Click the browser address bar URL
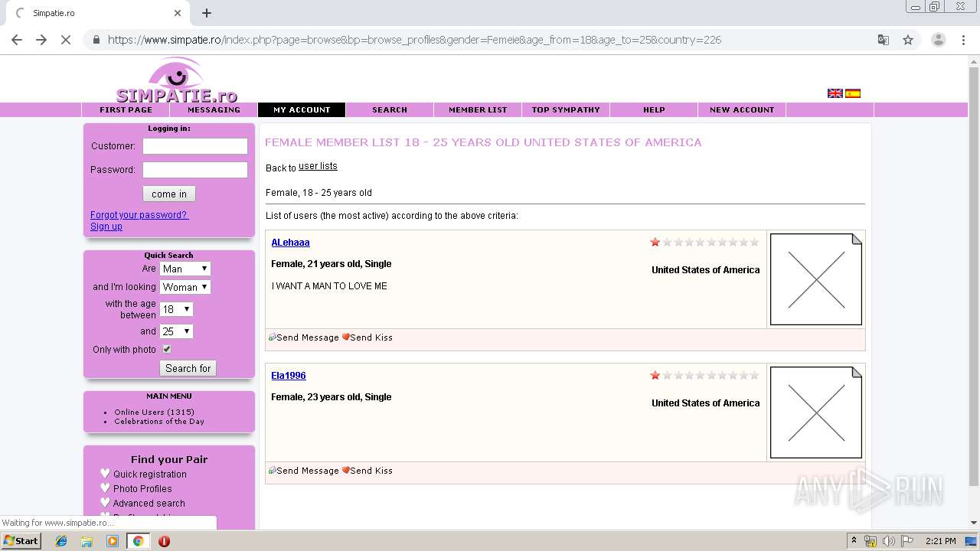The image size is (980, 551). click(x=414, y=40)
